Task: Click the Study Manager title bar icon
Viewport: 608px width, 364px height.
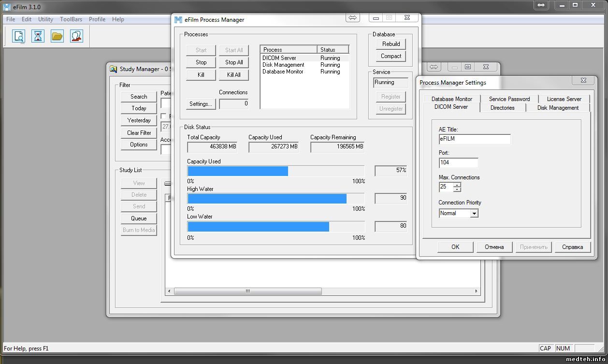Action: coord(113,69)
